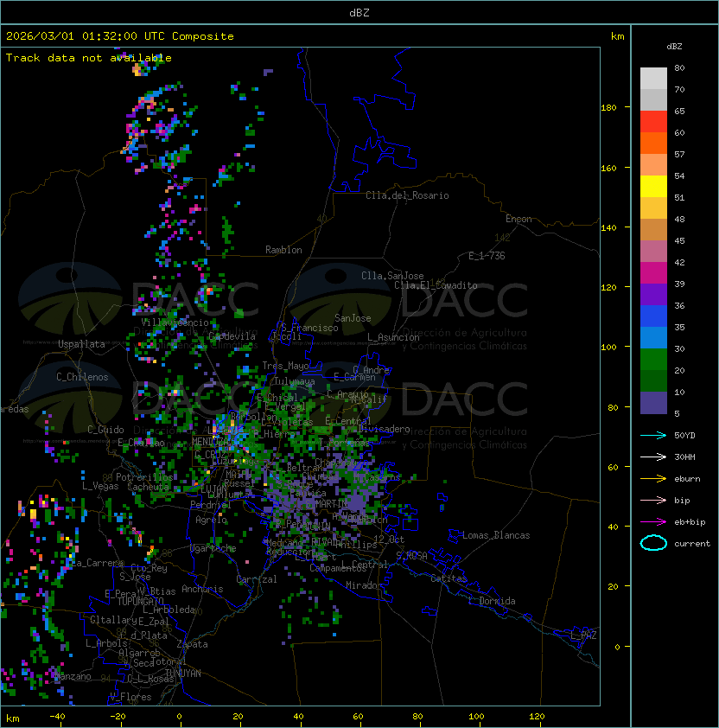Click the magenta eb+bip arrow icon

(x=653, y=522)
